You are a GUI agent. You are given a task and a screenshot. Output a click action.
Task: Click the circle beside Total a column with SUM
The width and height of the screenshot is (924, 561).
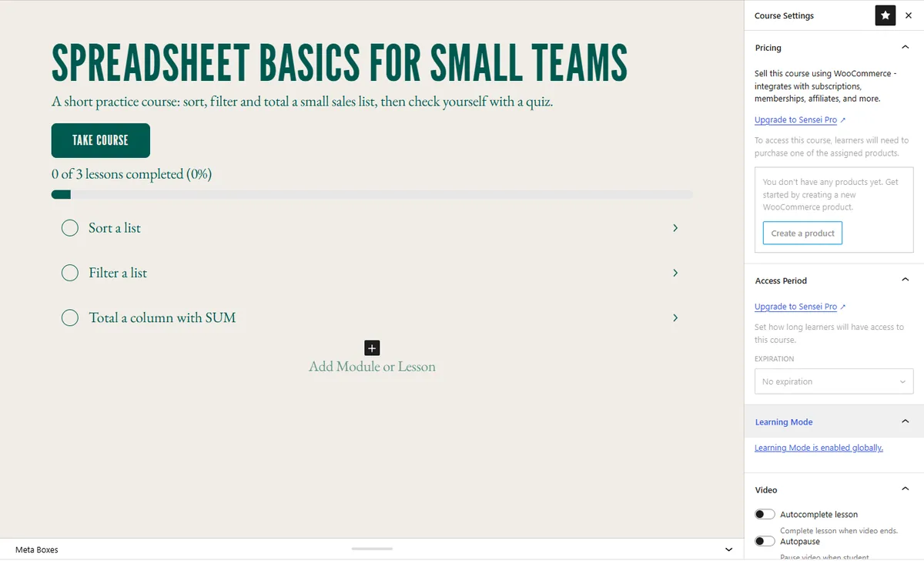tap(70, 317)
